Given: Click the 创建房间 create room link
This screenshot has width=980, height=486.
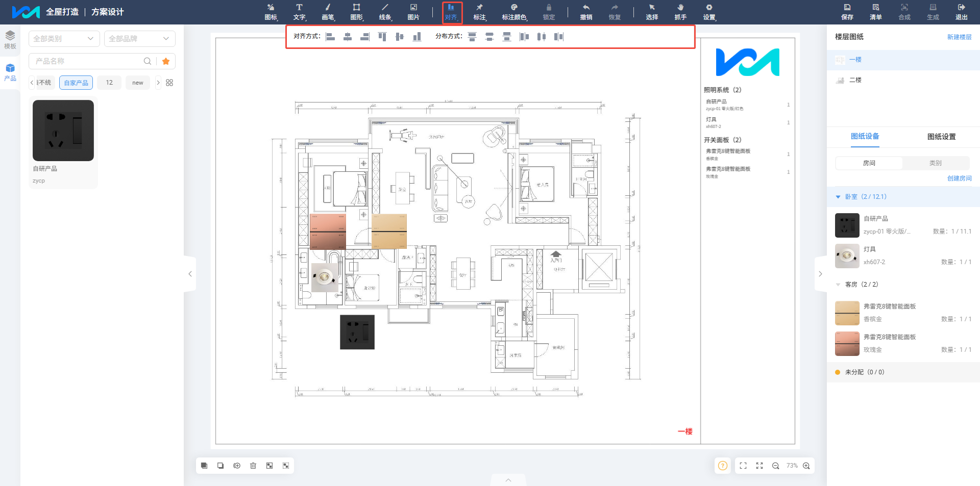Looking at the screenshot, I should coord(960,178).
